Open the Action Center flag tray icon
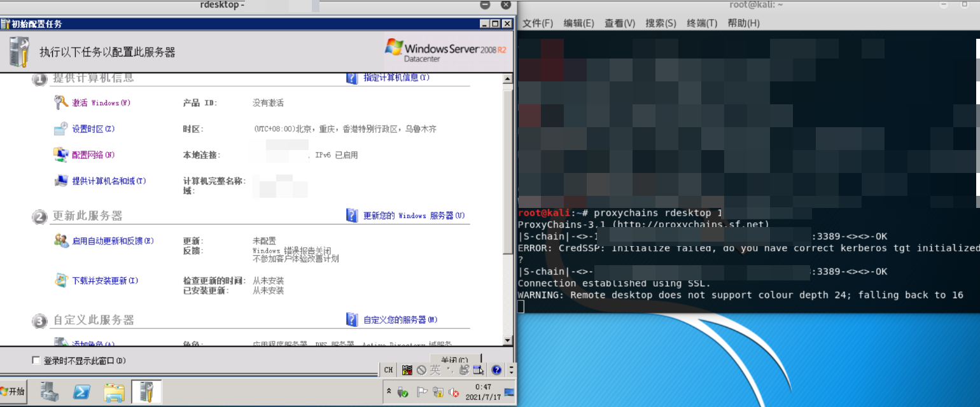Image resolution: width=980 pixels, height=407 pixels. pos(422,392)
